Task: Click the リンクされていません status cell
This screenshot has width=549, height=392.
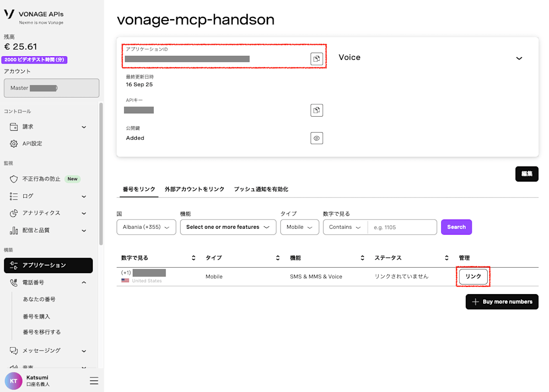Action: click(x=402, y=277)
